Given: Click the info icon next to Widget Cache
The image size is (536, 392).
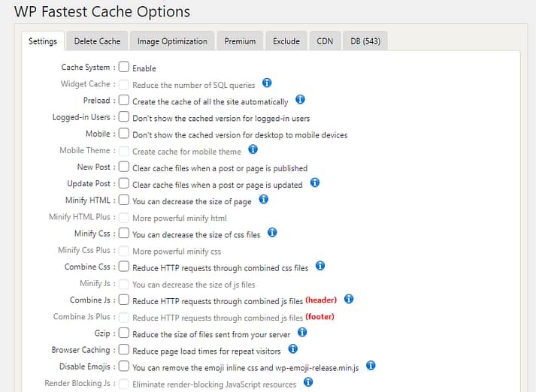Looking at the screenshot, I should (267, 83).
